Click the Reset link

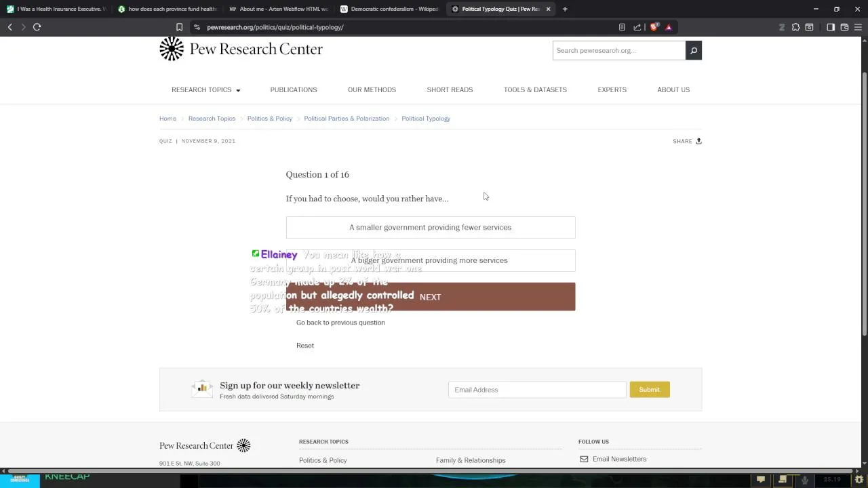[305, 346]
